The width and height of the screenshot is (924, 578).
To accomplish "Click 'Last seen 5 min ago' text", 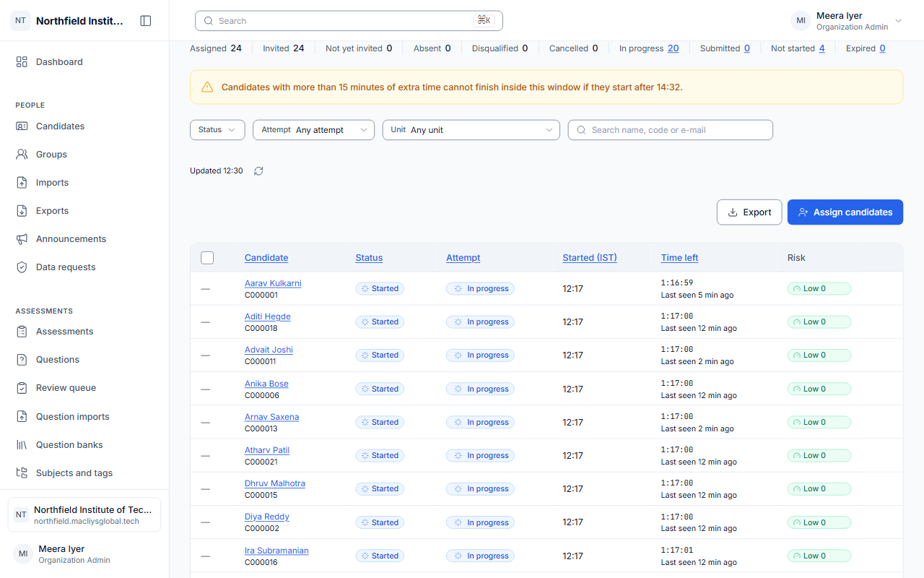I will (x=697, y=296).
